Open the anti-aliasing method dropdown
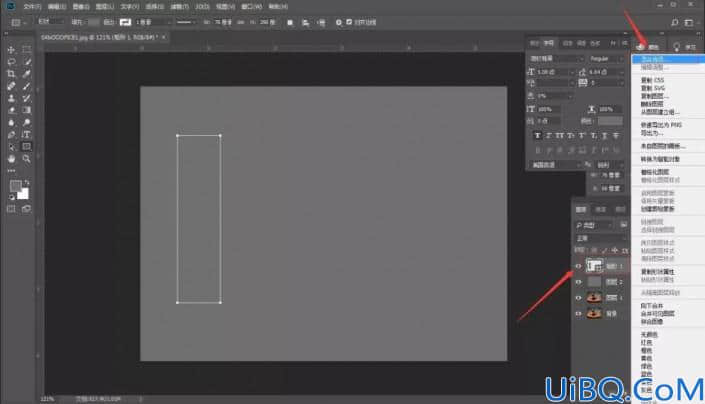 [610, 165]
